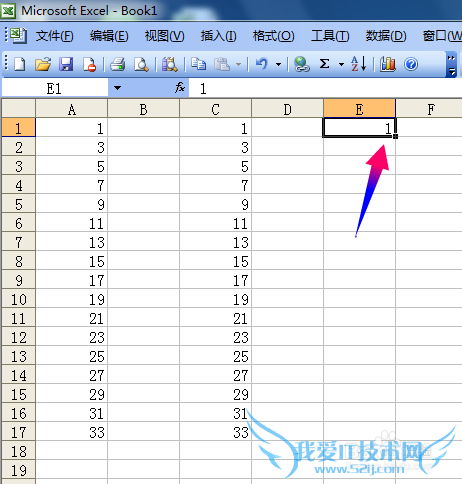Screen dimensions: 462x484
Task: Click the Paste clipboard icon
Action: click(x=222, y=64)
